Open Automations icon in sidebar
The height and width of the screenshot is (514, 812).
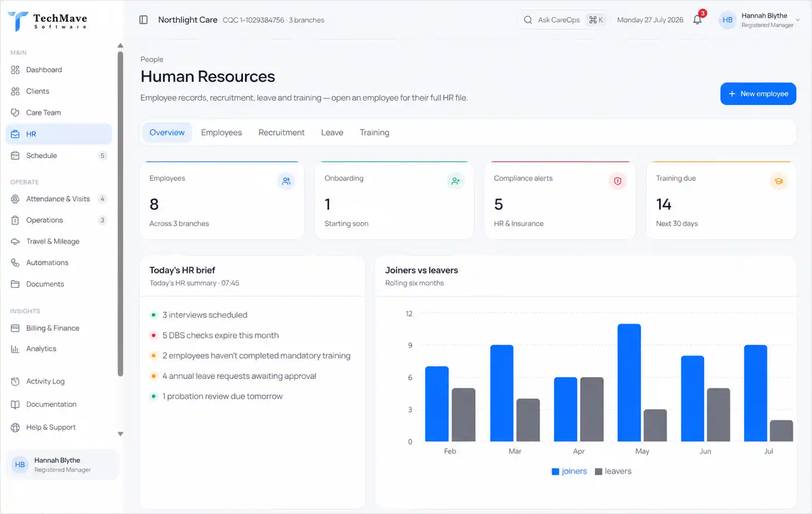click(15, 263)
